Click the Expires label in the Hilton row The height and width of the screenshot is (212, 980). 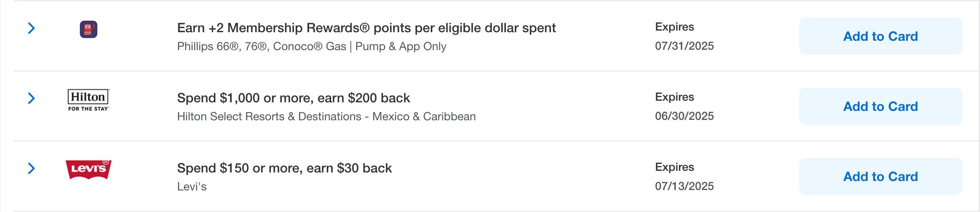pos(675,97)
